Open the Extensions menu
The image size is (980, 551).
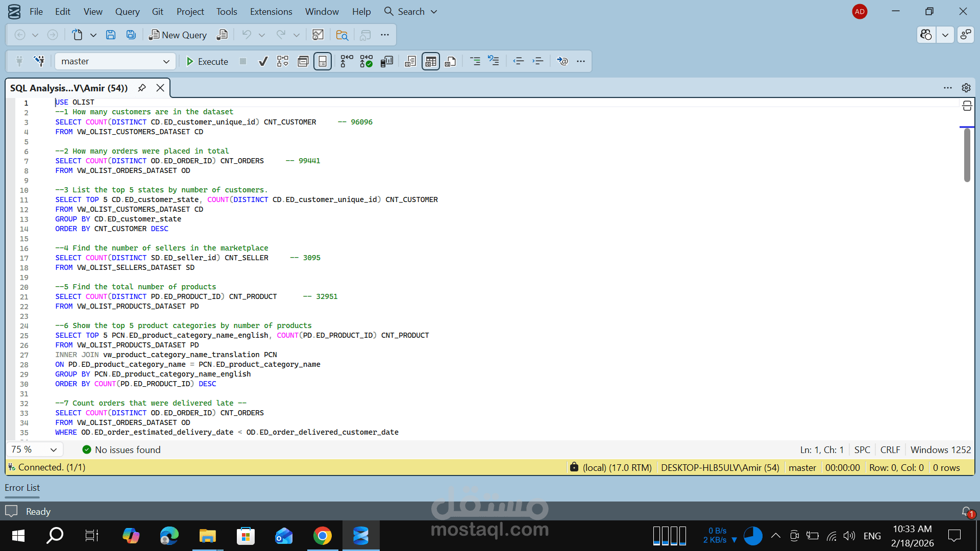pyautogui.click(x=271, y=11)
